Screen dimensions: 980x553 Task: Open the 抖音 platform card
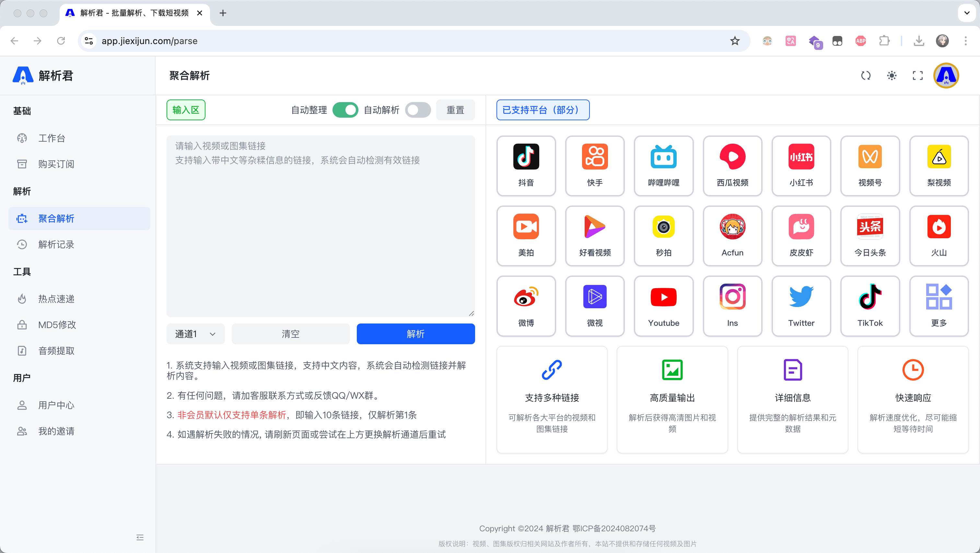(x=526, y=166)
